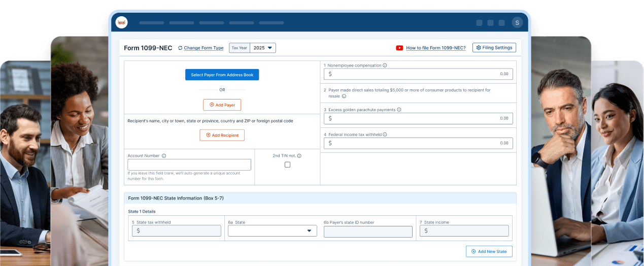Open How to file Form 1099-NEC link
The height and width of the screenshot is (266, 644).
[x=435, y=48]
